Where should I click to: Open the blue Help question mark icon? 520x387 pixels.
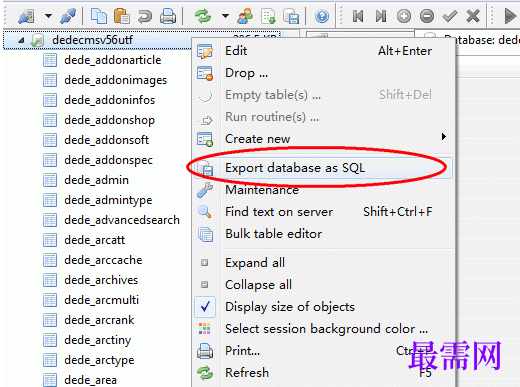click(322, 16)
